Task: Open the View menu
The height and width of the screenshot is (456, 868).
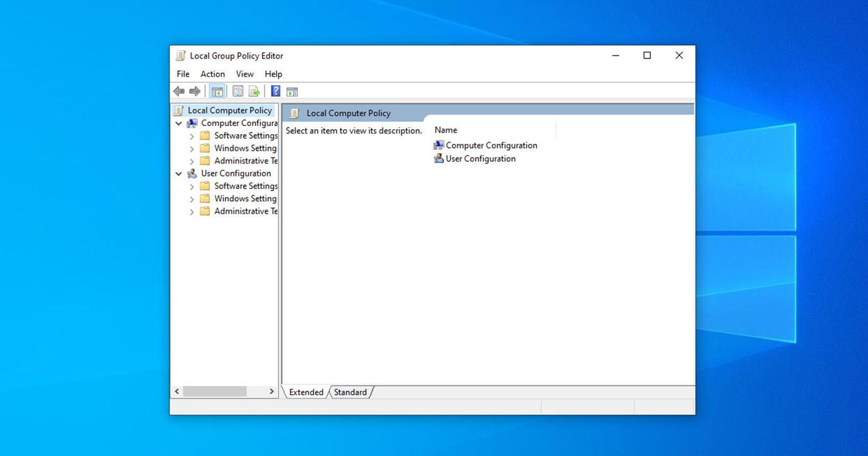Action: coord(245,74)
